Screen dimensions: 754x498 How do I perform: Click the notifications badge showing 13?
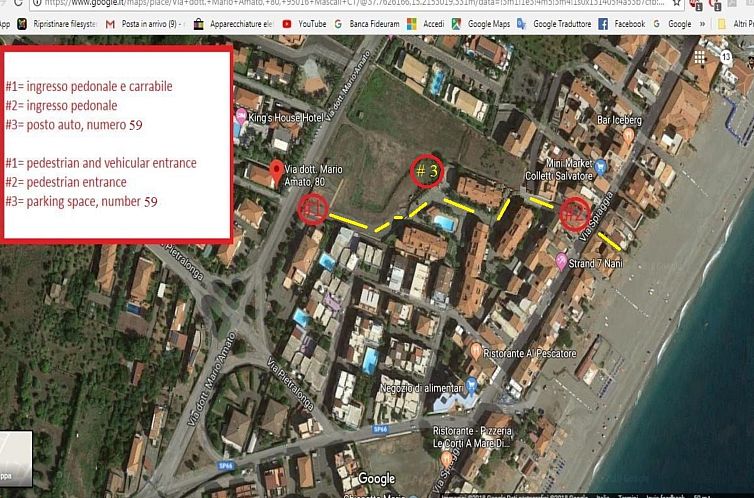[727, 57]
